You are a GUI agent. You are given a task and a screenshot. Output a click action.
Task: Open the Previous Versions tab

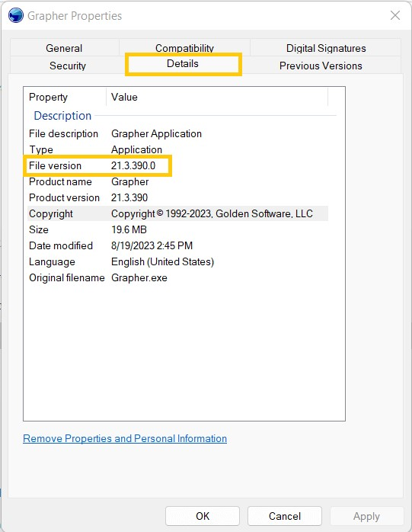click(321, 66)
